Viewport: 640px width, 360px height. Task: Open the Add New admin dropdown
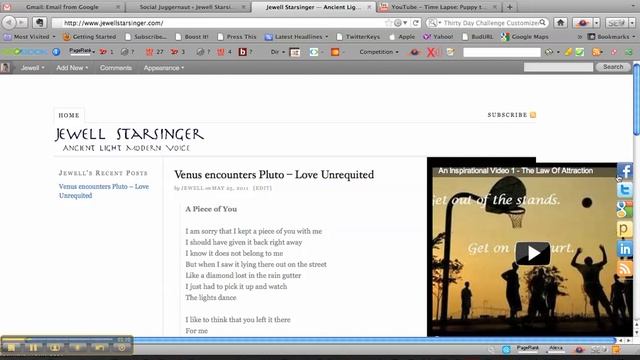(72, 68)
